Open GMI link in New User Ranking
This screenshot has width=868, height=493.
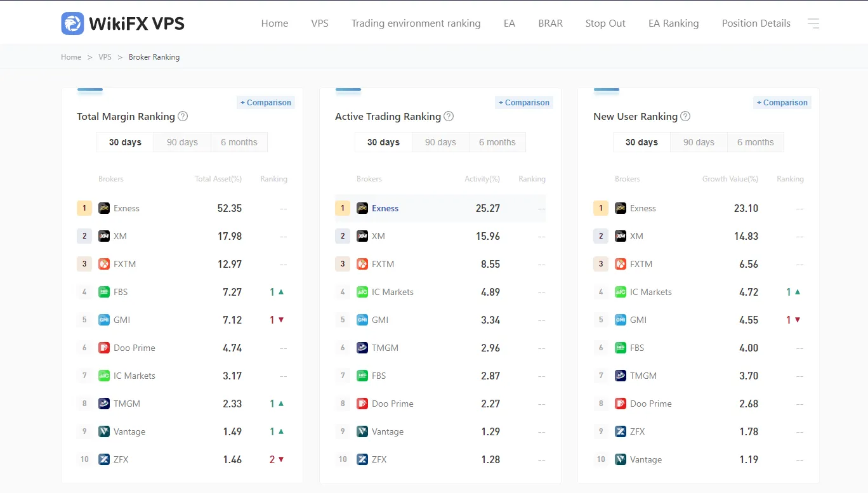638,320
